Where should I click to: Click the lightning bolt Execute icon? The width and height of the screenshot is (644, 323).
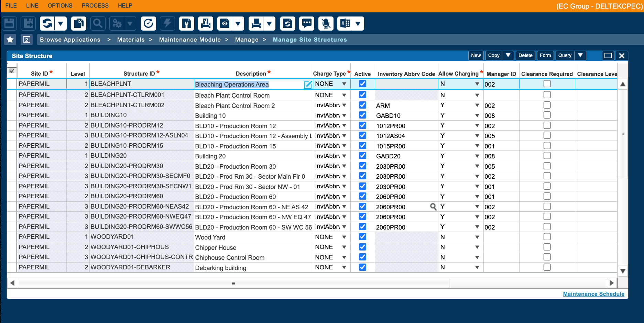click(167, 24)
